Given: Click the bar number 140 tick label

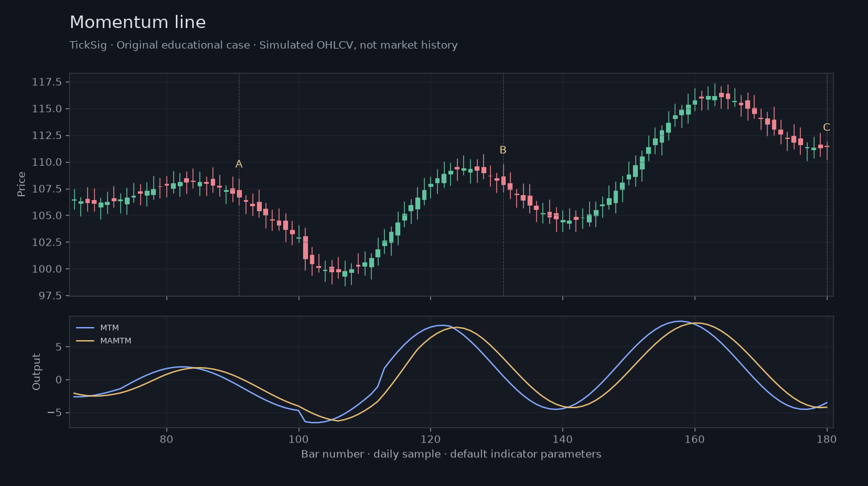Looking at the screenshot, I should pos(562,439).
